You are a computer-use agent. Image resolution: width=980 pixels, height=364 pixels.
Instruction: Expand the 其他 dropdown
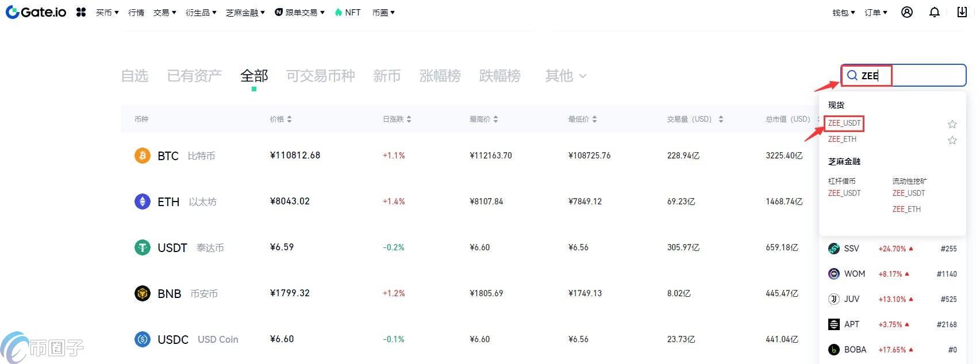click(x=566, y=76)
